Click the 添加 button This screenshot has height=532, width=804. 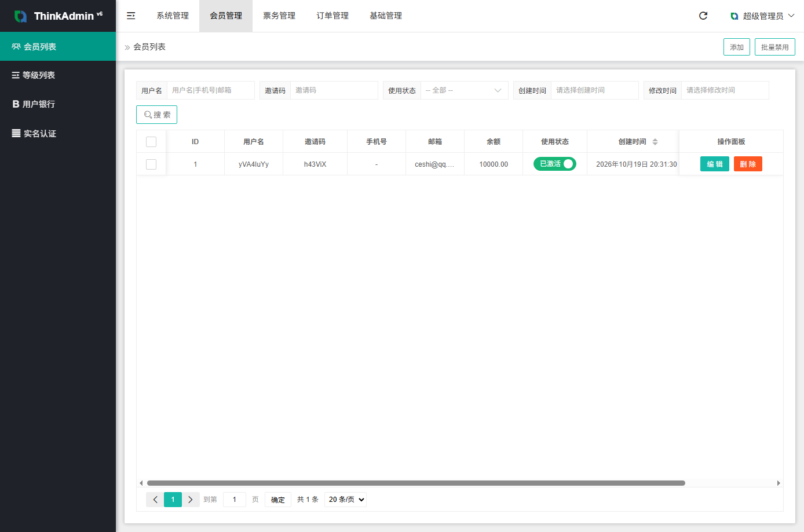click(737, 47)
